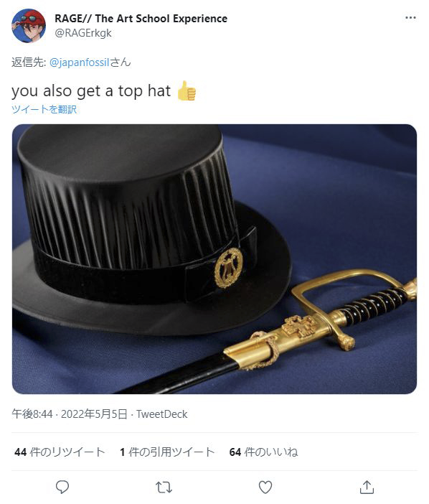Click the @RAGErkgk handle
Viewport: 429px width, 504px height.
(x=83, y=33)
